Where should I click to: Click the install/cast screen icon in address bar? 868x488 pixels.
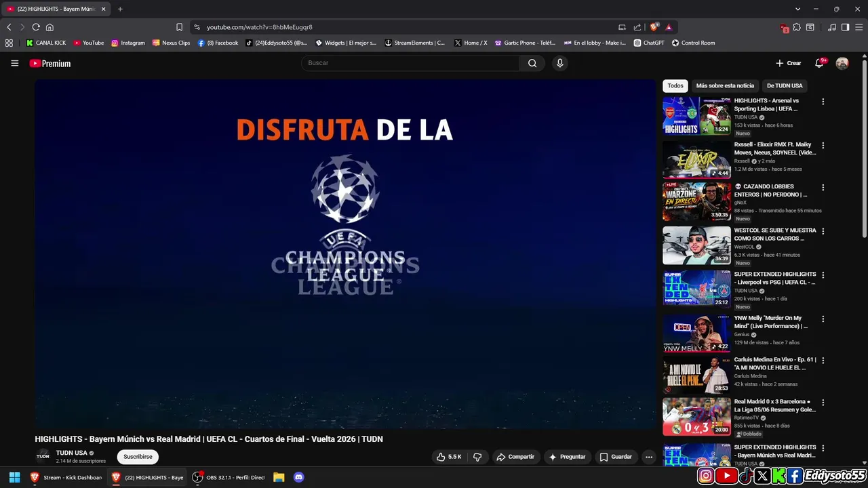pos(622,27)
